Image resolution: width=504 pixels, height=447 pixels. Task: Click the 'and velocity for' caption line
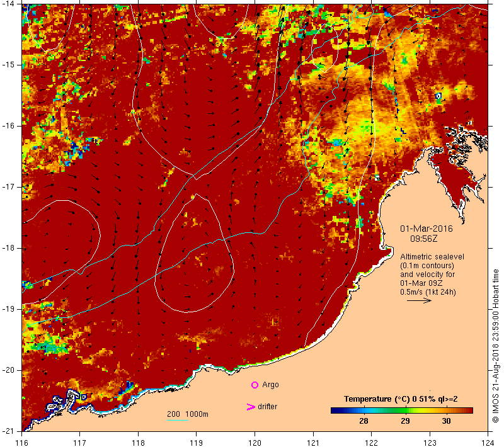[x=428, y=274]
